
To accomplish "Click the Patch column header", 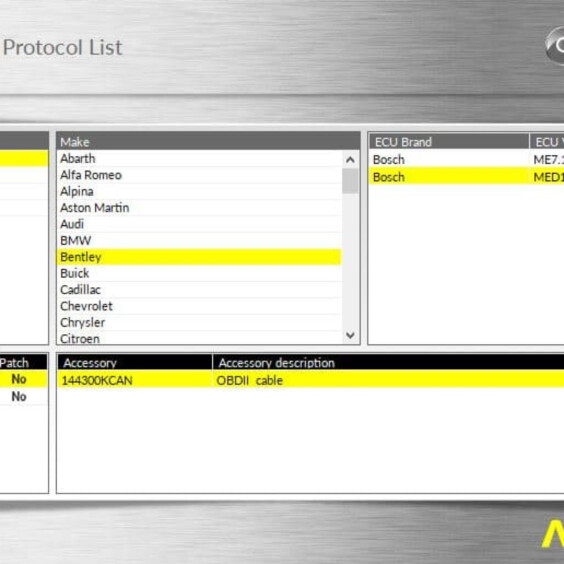I will (23, 363).
